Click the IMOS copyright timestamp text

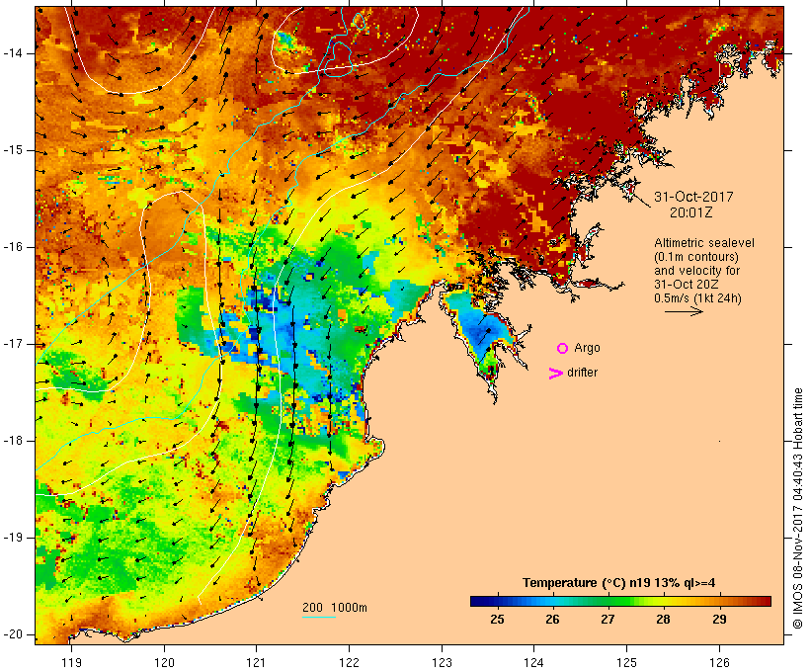pyautogui.click(x=797, y=509)
